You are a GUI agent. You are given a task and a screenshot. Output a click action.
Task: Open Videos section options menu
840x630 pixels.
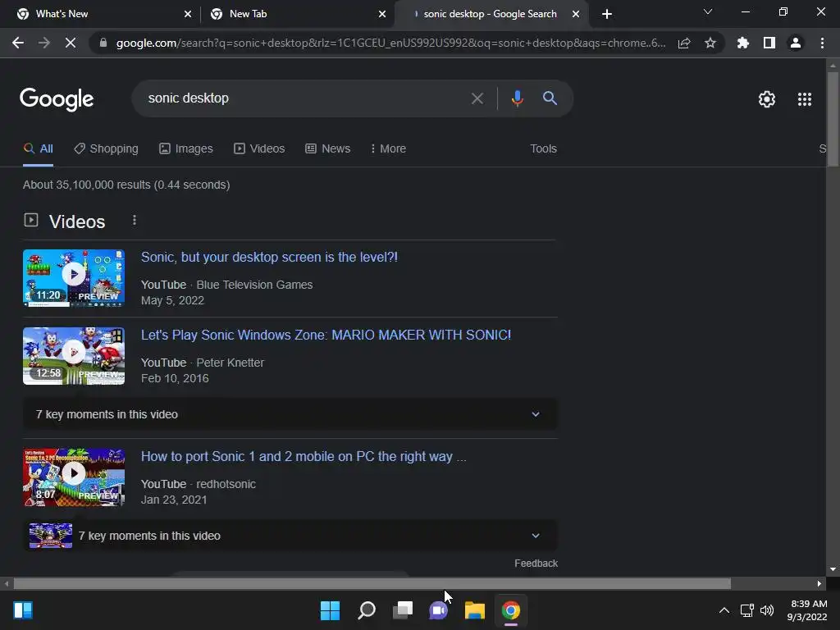click(135, 220)
